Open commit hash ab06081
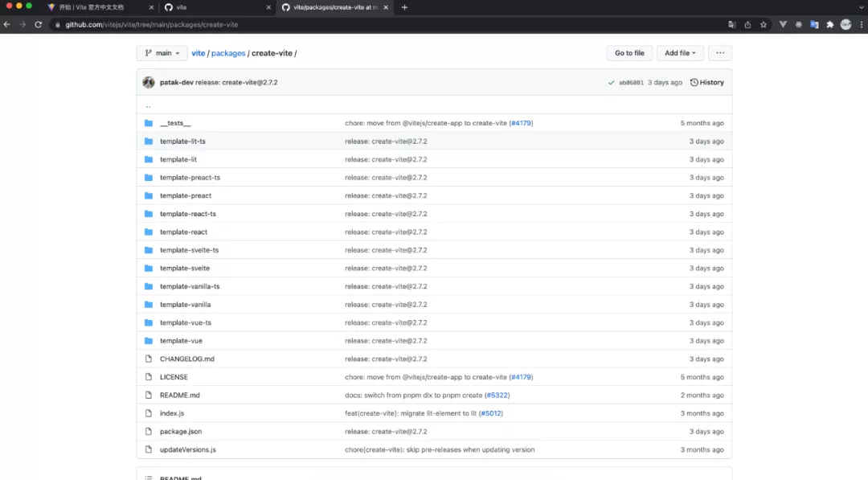The image size is (868, 480). (x=631, y=83)
